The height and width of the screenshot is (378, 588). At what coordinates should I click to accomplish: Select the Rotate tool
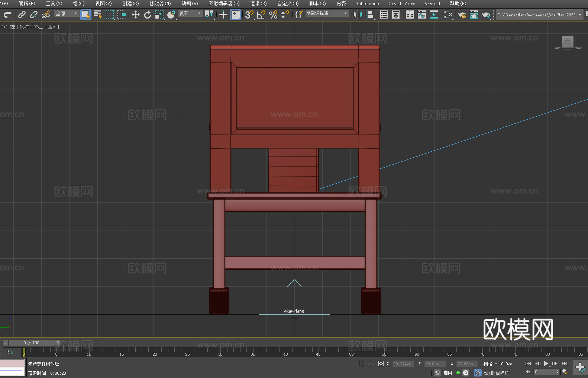[x=148, y=14]
